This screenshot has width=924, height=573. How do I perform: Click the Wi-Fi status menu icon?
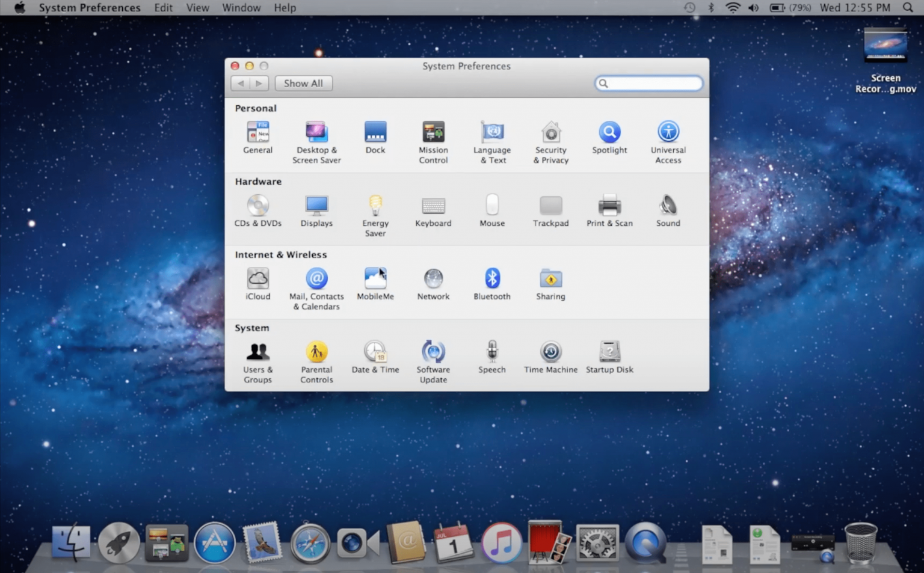point(732,8)
